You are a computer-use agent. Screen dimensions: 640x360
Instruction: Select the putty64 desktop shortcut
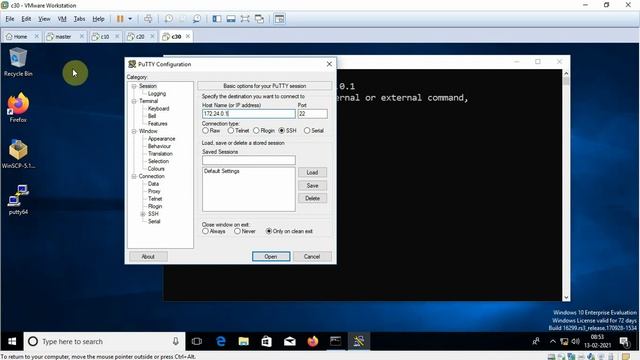(x=18, y=200)
